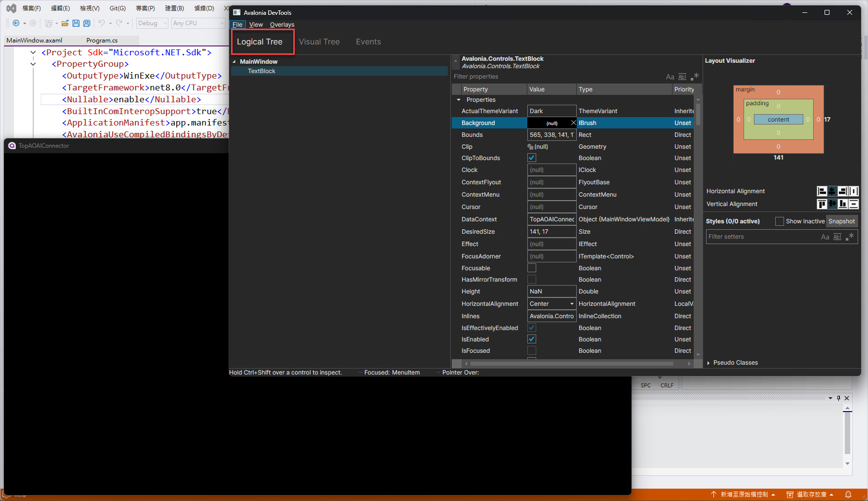Collapse the Properties group
The image size is (868, 501).
459,100
